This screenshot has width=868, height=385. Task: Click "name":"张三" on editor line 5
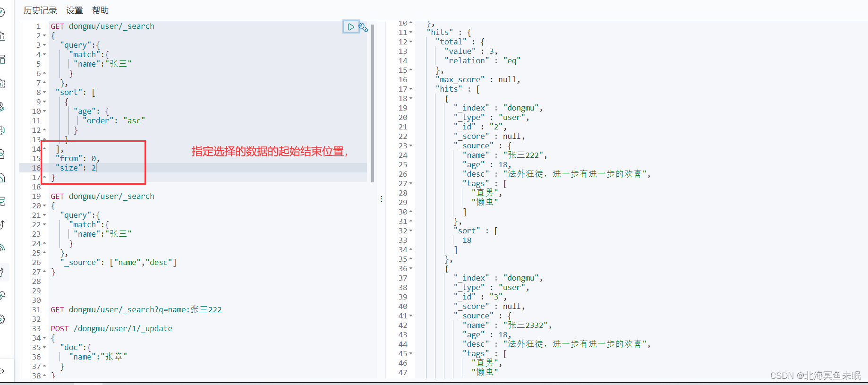pyautogui.click(x=102, y=64)
